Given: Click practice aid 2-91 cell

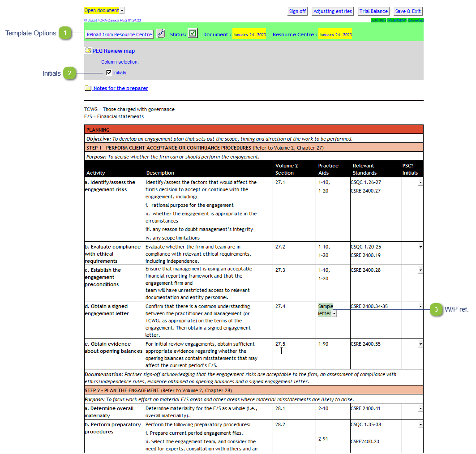Looking at the screenshot, I should (323, 439).
